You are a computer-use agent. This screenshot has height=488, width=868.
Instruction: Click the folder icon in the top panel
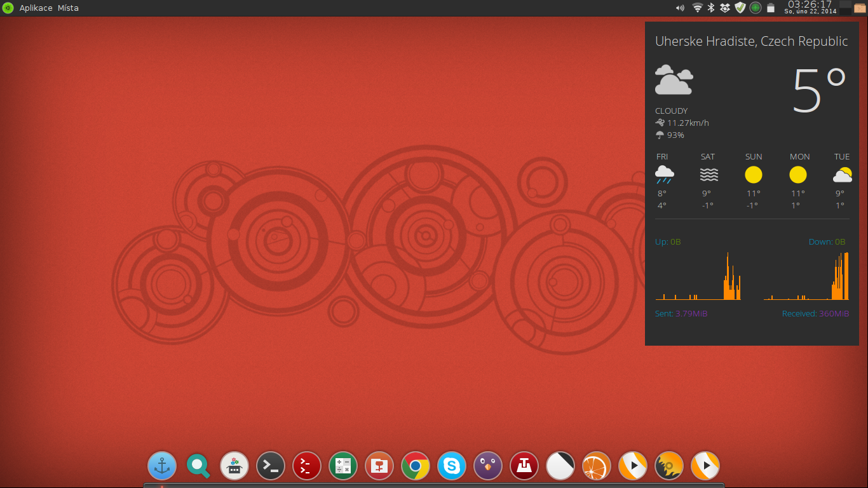click(x=860, y=8)
